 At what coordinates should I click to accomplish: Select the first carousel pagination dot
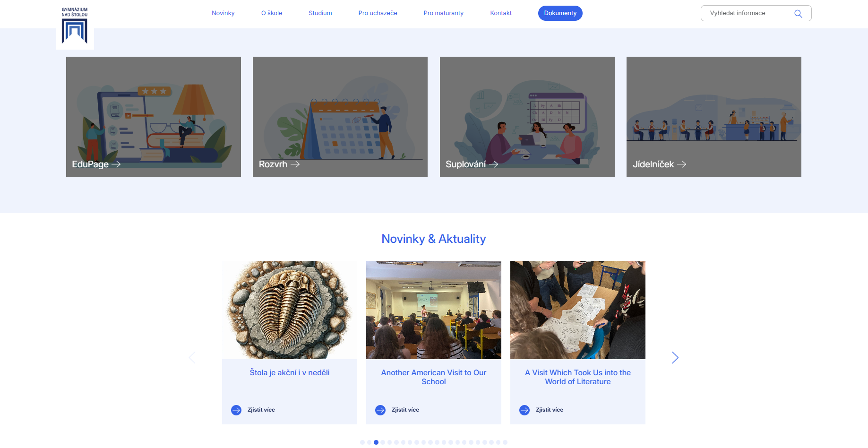[x=362, y=442]
